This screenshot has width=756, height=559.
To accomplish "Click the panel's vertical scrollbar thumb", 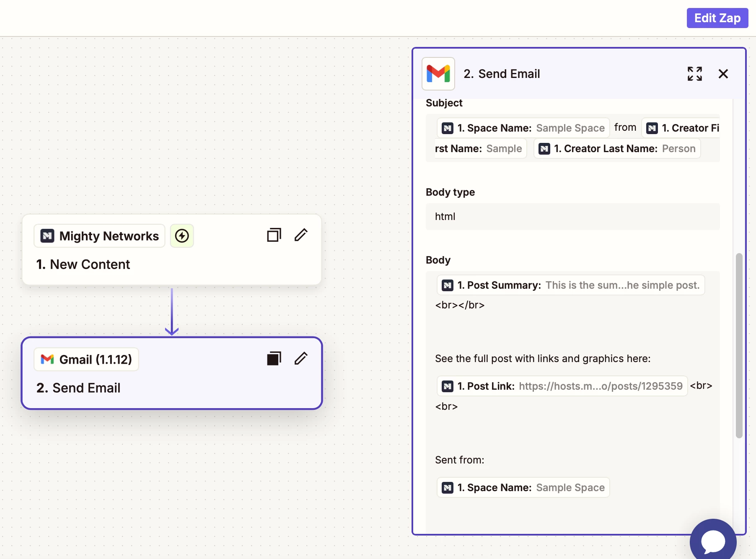I will pos(739,346).
